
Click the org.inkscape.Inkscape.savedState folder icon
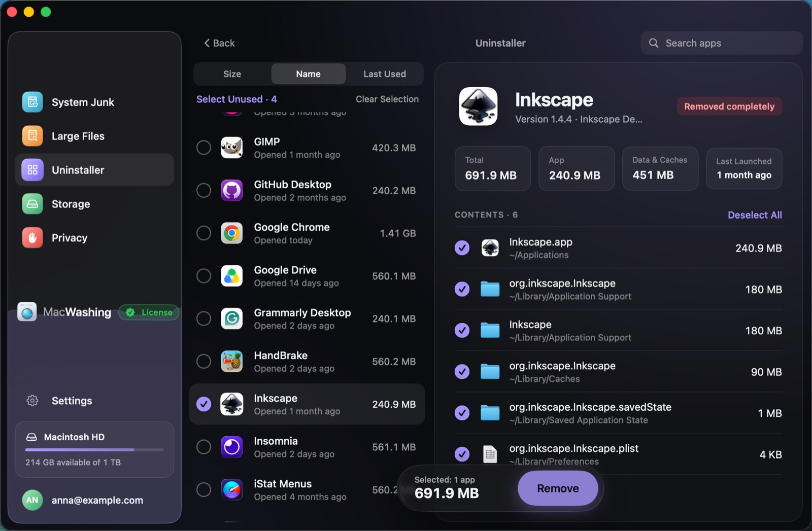coord(490,413)
